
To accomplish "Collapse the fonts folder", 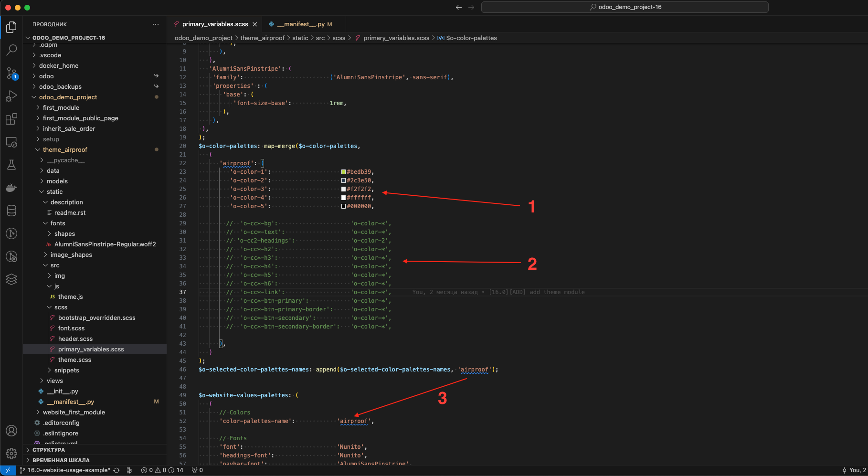I will (x=58, y=223).
